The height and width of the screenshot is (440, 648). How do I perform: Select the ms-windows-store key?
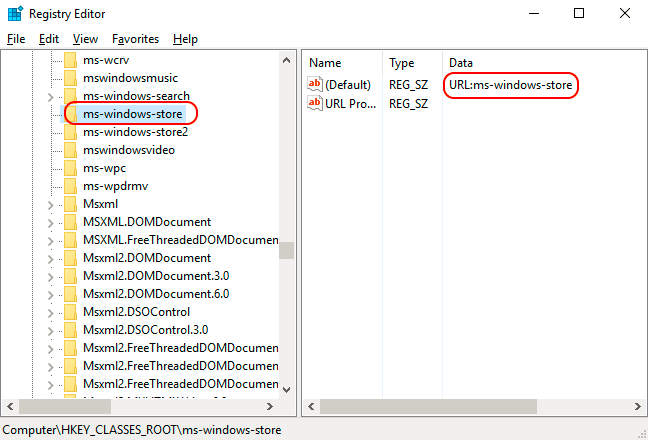coord(133,114)
